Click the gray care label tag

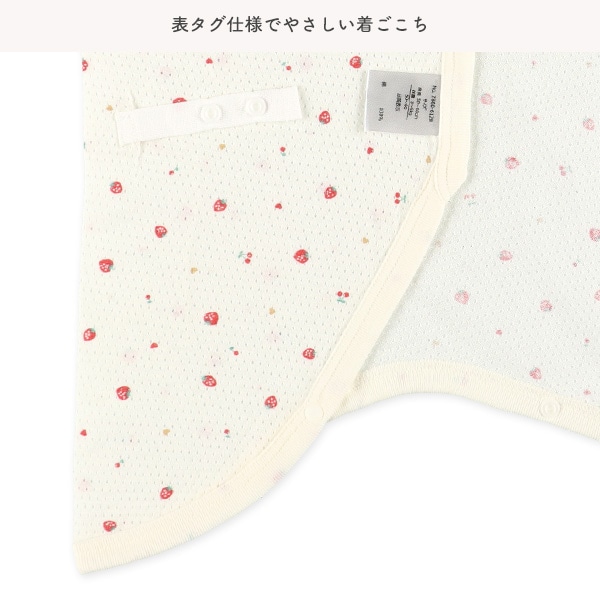coord(403,102)
